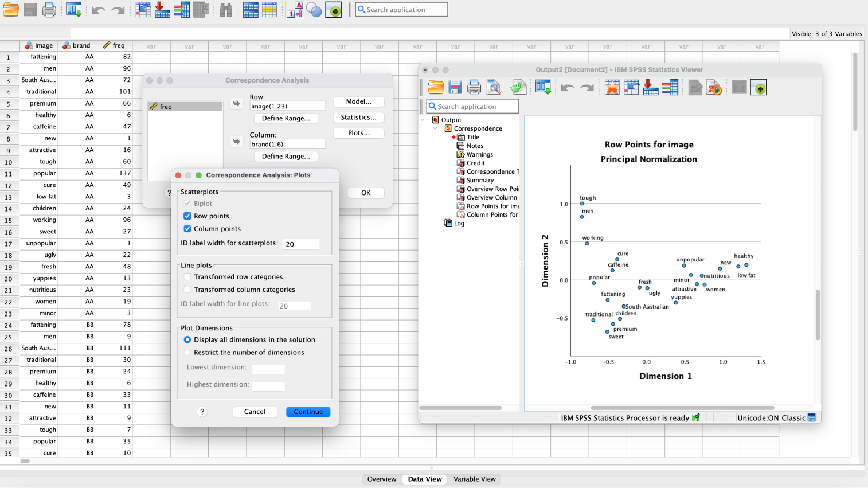Click the Continue button

[308, 412]
